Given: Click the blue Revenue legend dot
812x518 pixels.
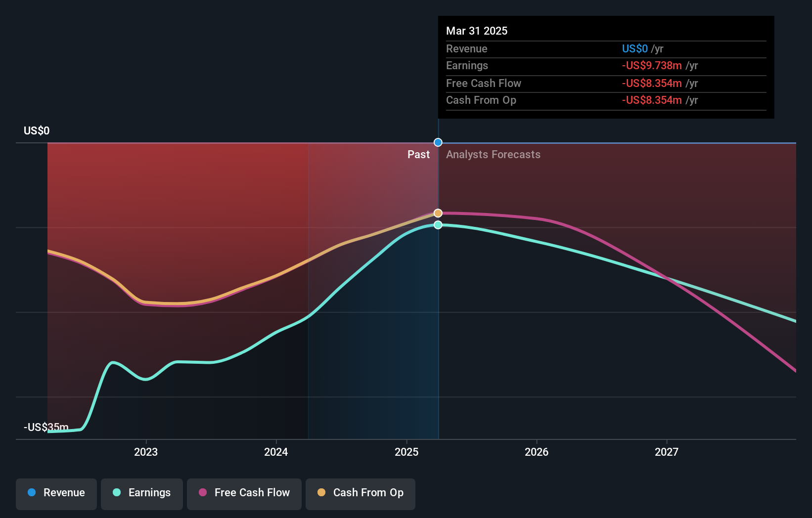Looking at the screenshot, I should 31,493.
